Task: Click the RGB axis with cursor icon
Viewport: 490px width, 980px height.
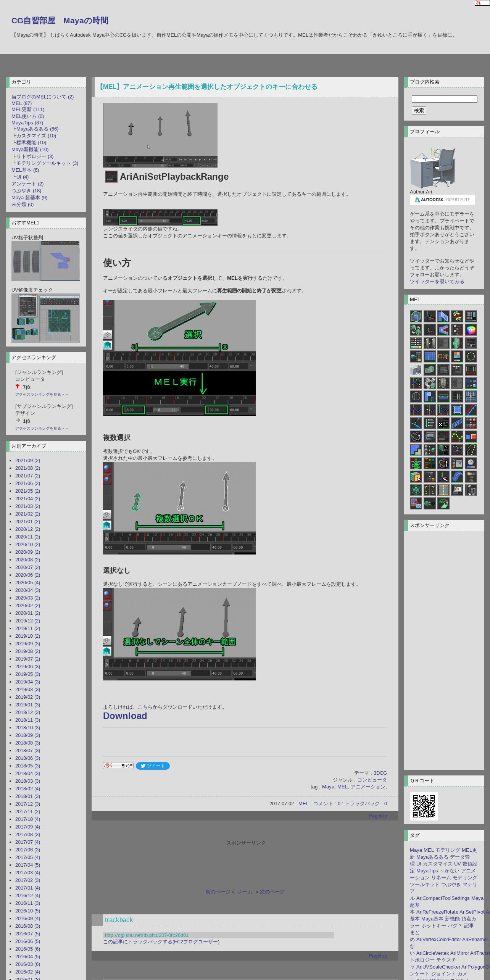Action: [x=443, y=477]
